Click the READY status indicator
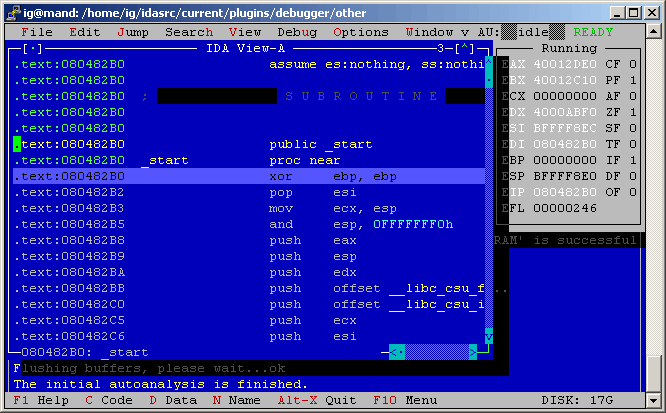 pos(593,32)
